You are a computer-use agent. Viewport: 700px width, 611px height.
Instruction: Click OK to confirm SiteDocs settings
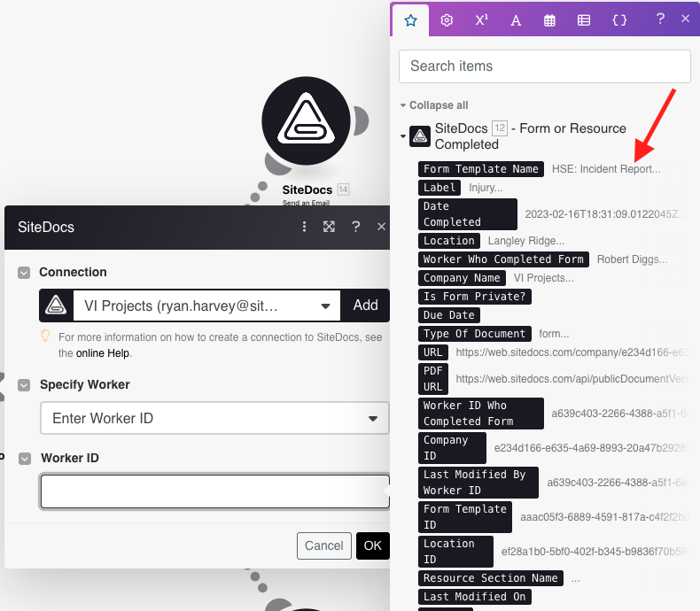(x=373, y=545)
